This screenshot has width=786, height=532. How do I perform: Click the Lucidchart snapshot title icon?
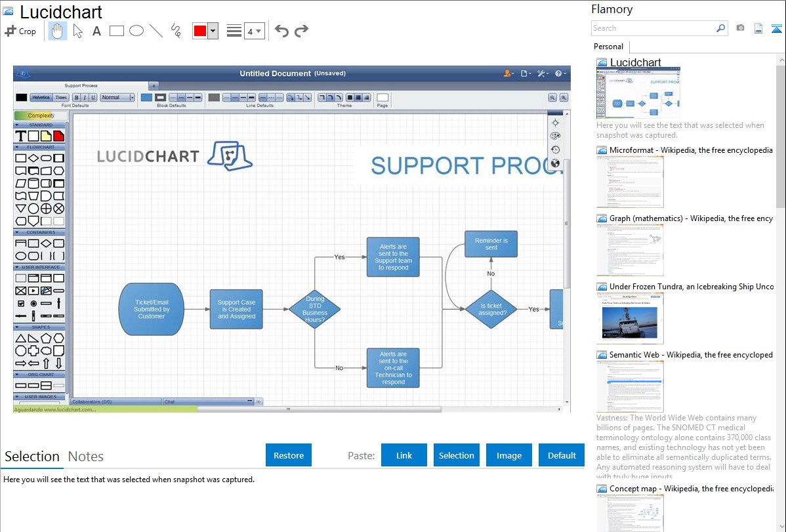tap(602, 63)
